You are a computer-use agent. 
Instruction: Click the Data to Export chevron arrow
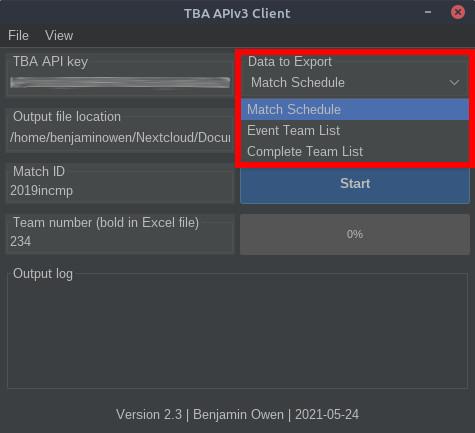point(454,82)
